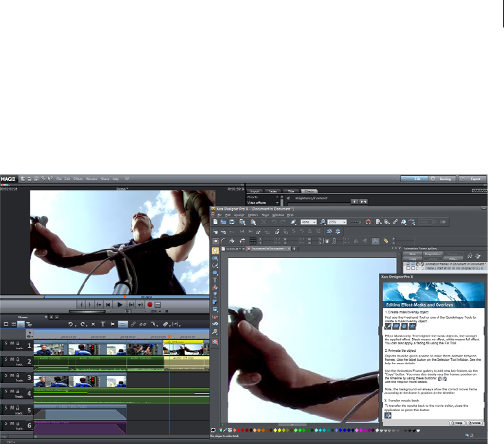
Task: Lock track 1 with the padlock
Action: click(18, 343)
